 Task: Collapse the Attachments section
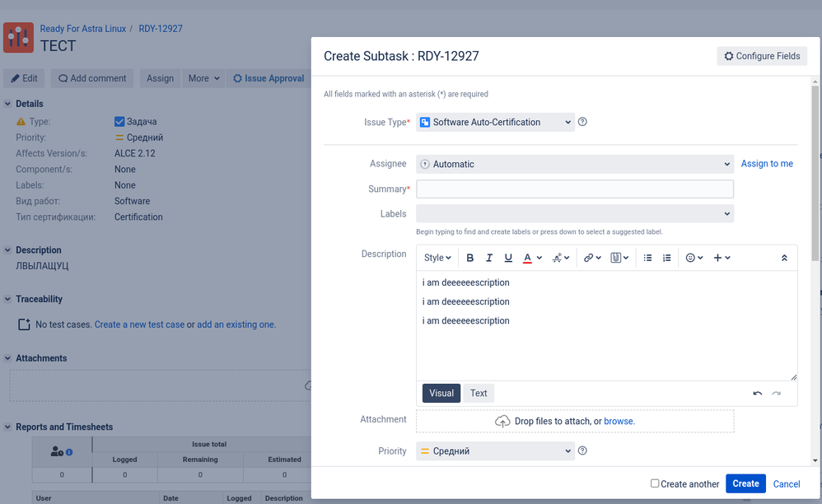coord(8,358)
